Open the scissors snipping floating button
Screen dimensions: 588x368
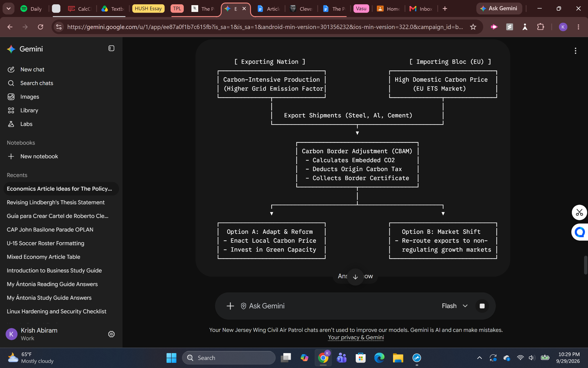(x=579, y=212)
